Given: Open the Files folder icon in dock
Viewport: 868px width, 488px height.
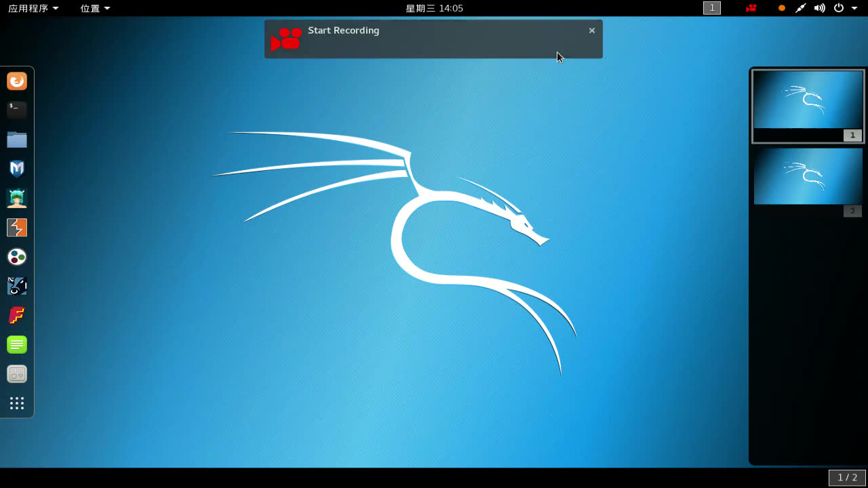Looking at the screenshot, I should [x=17, y=140].
